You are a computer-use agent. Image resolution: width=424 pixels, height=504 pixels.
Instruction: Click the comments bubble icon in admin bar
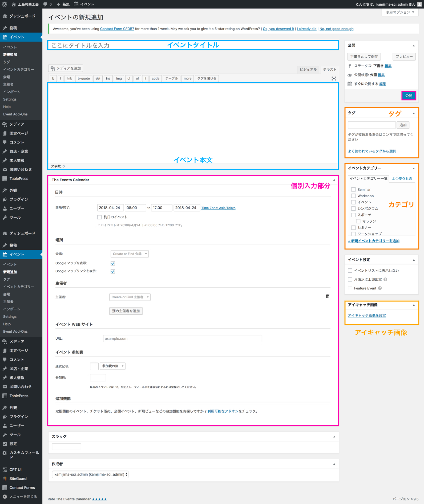[45, 4]
